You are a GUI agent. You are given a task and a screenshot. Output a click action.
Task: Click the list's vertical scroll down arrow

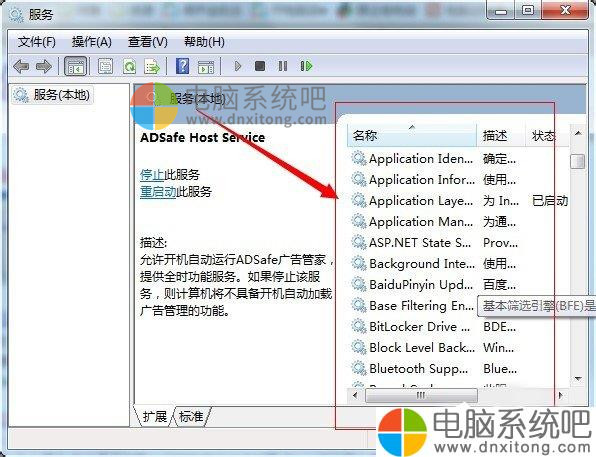point(578,379)
